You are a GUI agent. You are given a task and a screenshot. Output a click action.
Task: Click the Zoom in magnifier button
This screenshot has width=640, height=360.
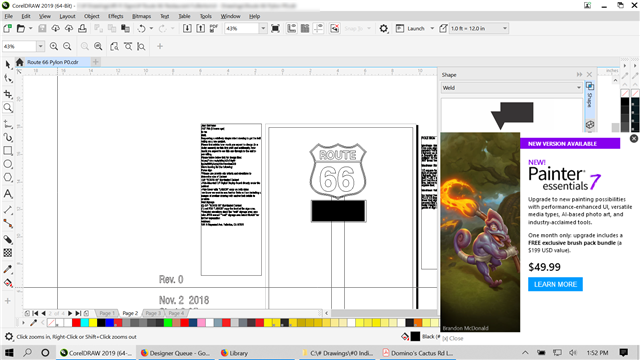(x=54, y=47)
